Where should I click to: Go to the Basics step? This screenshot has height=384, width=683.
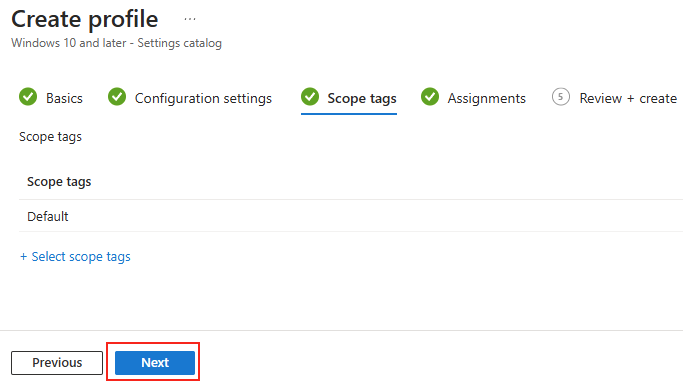click(x=64, y=98)
